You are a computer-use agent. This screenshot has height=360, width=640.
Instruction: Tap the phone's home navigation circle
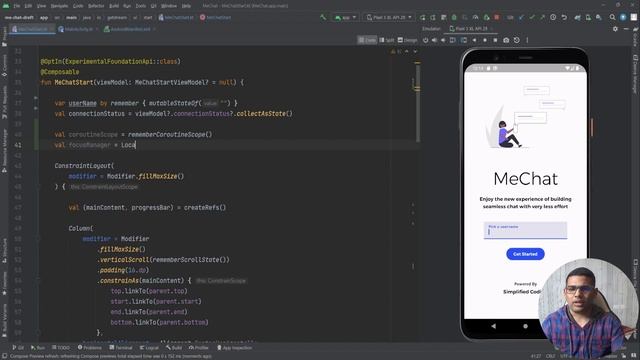tap(525, 326)
